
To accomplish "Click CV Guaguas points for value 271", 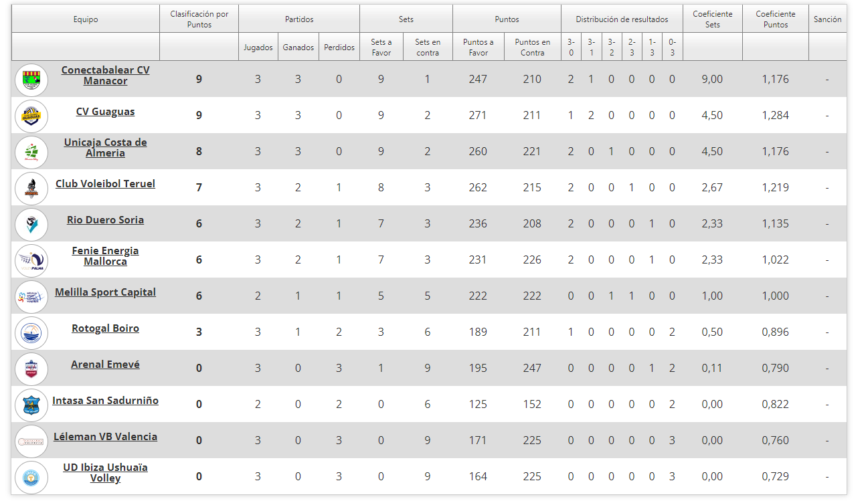I will click(478, 116).
